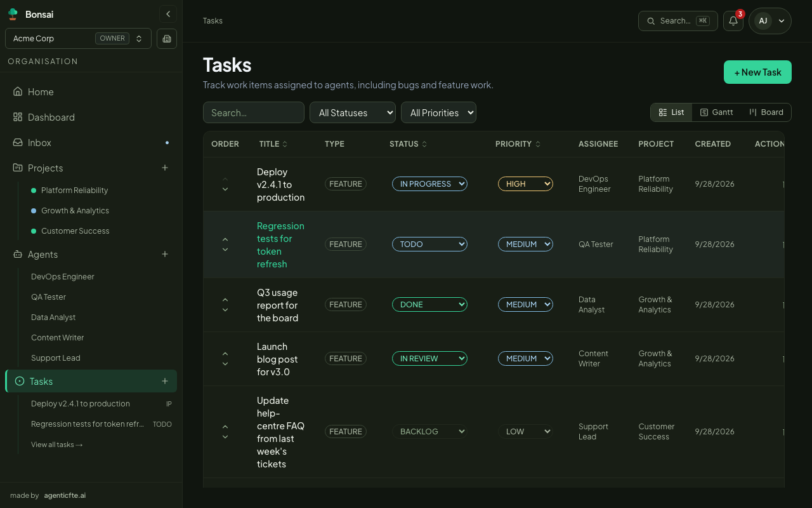Move Q3 usage report task up
This screenshot has height=508, width=812.
coord(225,300)
